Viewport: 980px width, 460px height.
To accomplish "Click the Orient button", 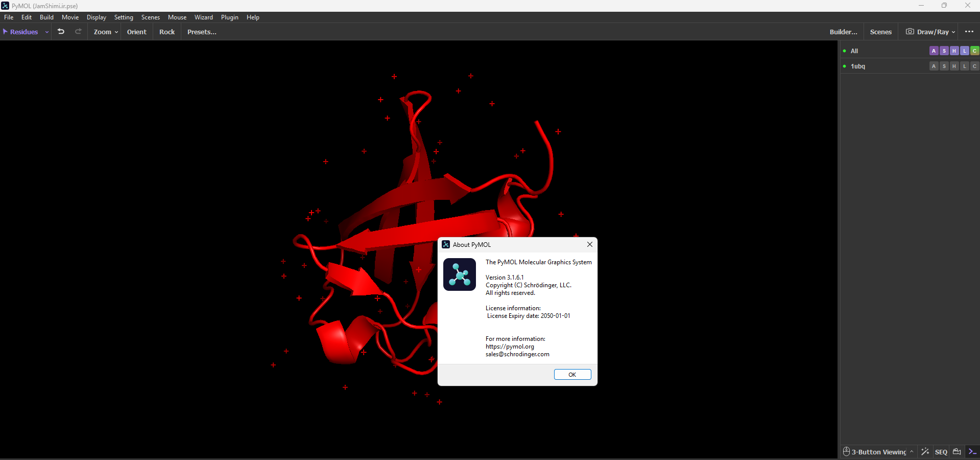I will [137, 32].
